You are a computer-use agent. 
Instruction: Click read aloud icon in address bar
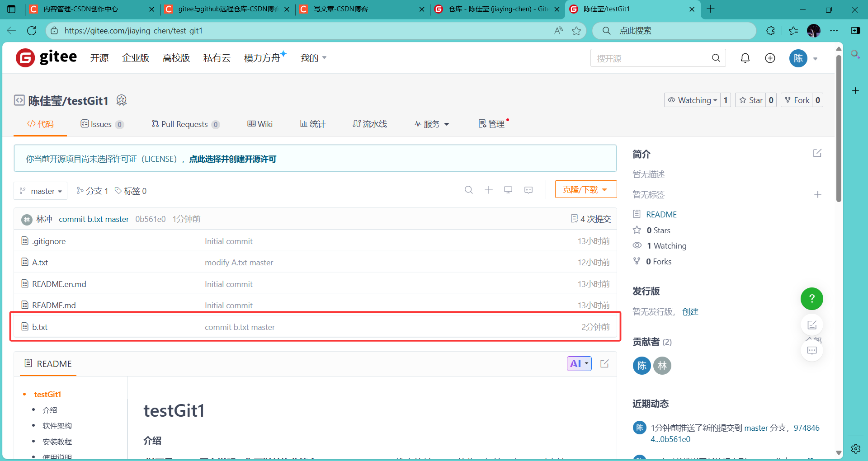click(x=559, y=31)
